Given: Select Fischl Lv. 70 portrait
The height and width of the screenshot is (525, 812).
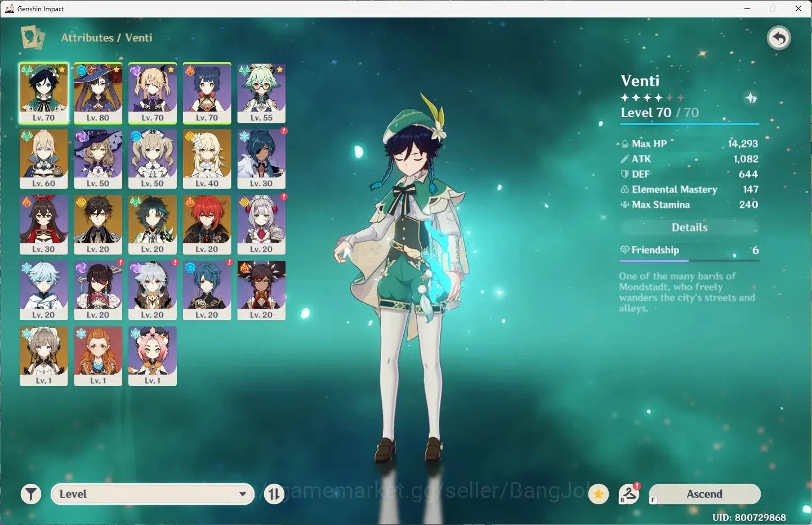Looking at the screenshot, I should pyautogui.click(x=153, y=93).
